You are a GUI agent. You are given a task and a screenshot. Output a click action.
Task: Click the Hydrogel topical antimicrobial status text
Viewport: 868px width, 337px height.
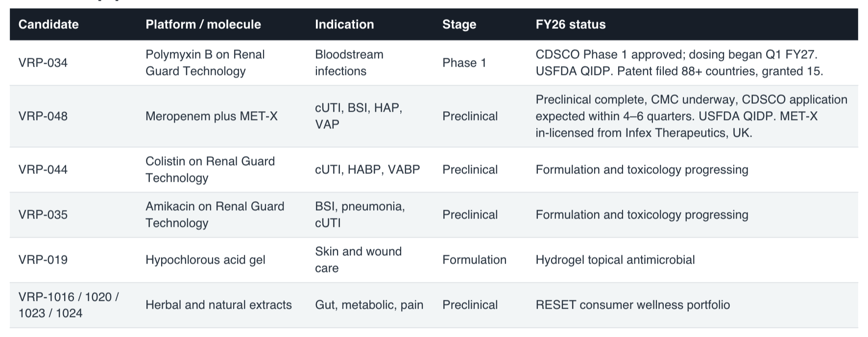coord(615,260)
